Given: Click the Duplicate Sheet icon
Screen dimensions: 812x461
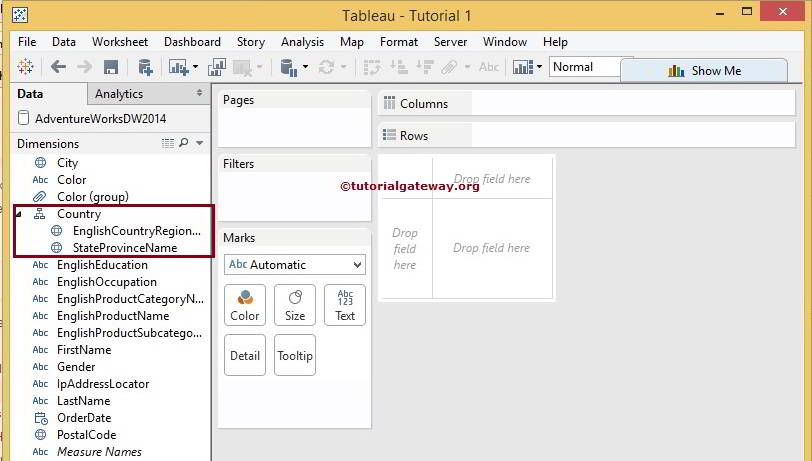Looking at the screenshot, I should (216, 67).
